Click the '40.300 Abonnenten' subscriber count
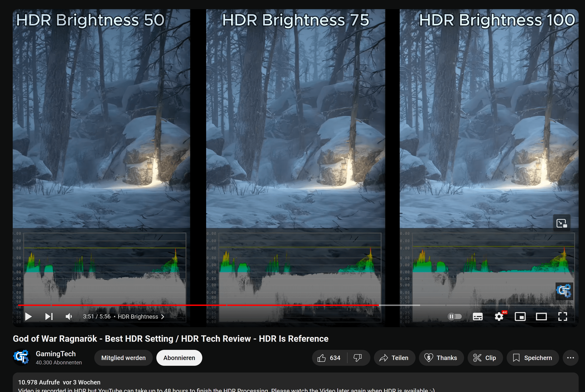Image resolution: width=585 pixels, height=392 pixels. [x=59, y=363]
